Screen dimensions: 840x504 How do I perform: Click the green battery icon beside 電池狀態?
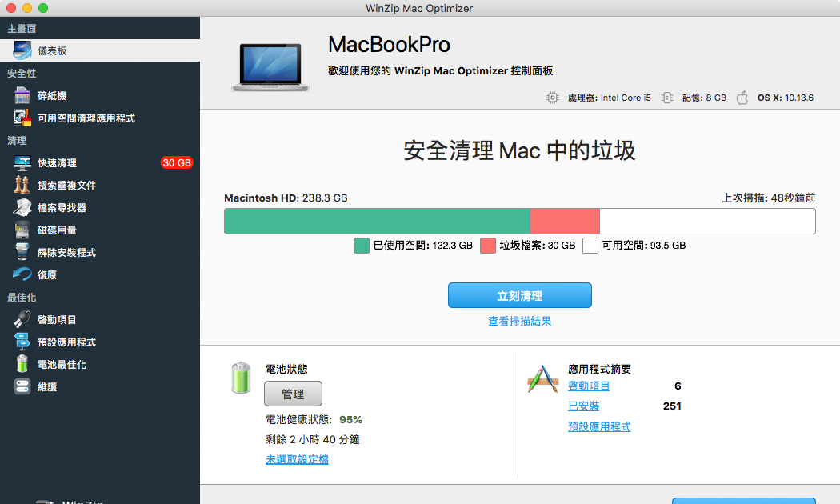[x=241, y=378]
